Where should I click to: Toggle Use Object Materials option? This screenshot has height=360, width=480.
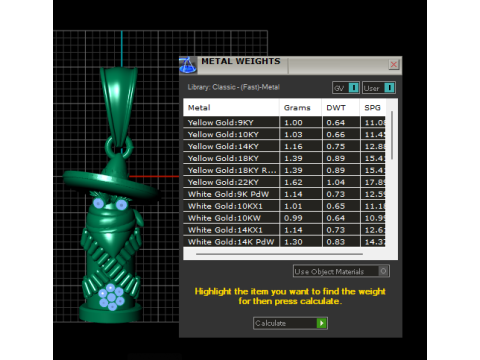(x=341, y=271)
